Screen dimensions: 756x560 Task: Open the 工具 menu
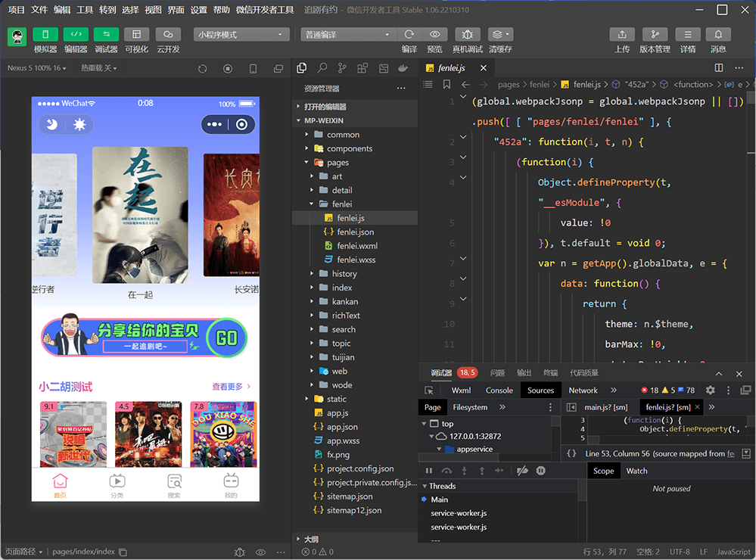pos(84,10)
